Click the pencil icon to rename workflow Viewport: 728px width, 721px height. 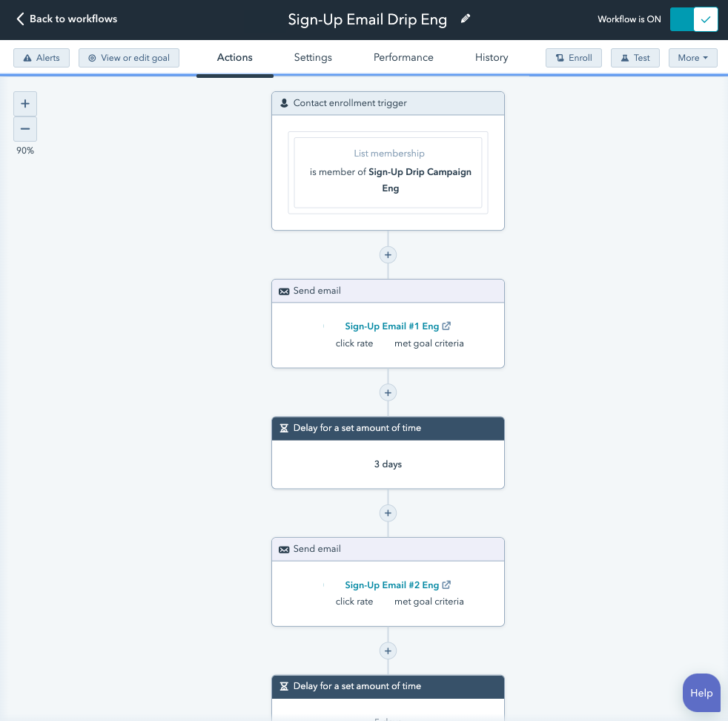pyautogui.click(x=466, y=19)
